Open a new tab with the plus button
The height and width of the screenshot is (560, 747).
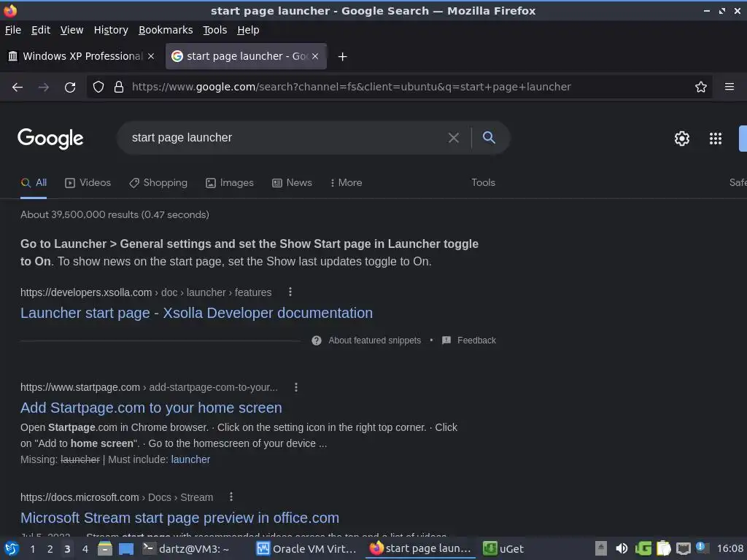(x=342, y=57)
